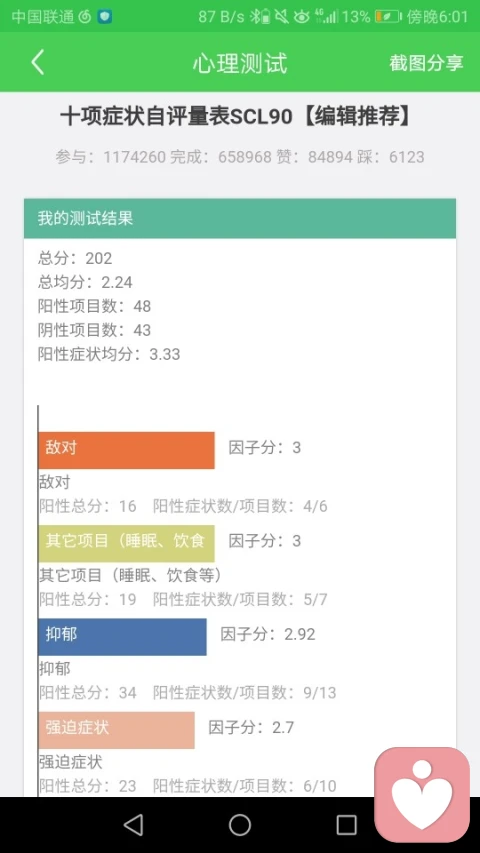Tap the eye comfort icon in status bar
This screenshot has height=853, width=480.
[x=301, y=17]
